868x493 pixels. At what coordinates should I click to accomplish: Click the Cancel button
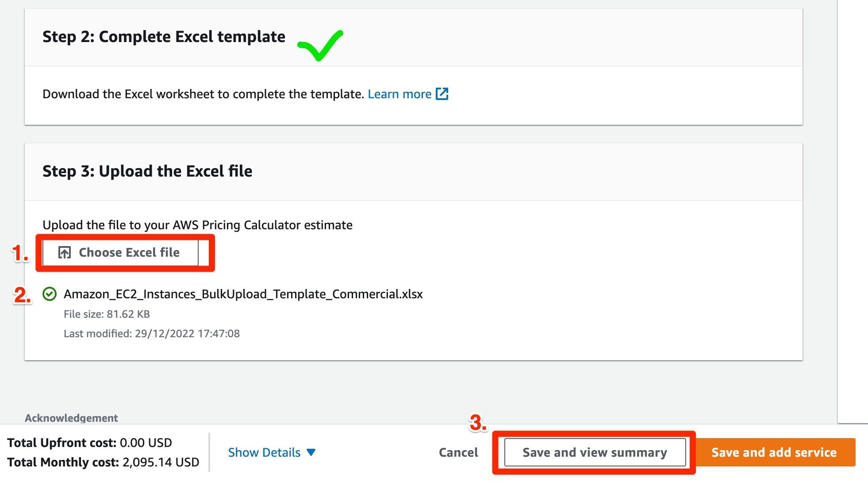(x=458, y=451)
